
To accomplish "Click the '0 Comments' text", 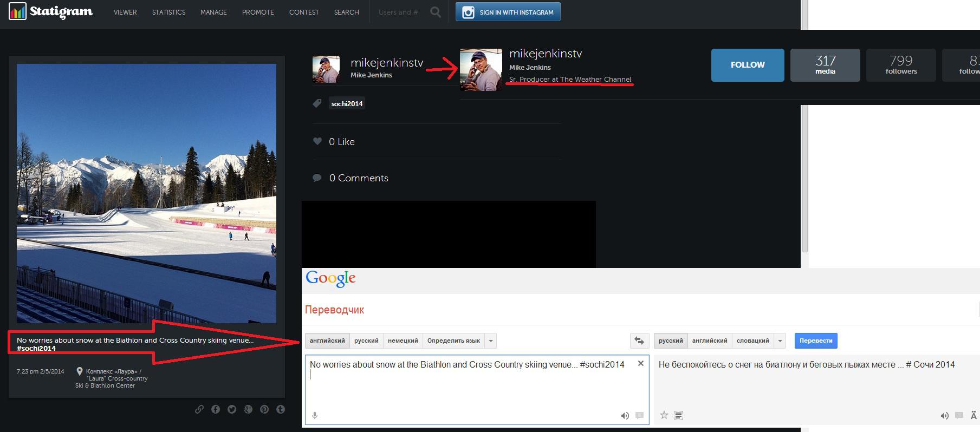I will tap(359, 178).
